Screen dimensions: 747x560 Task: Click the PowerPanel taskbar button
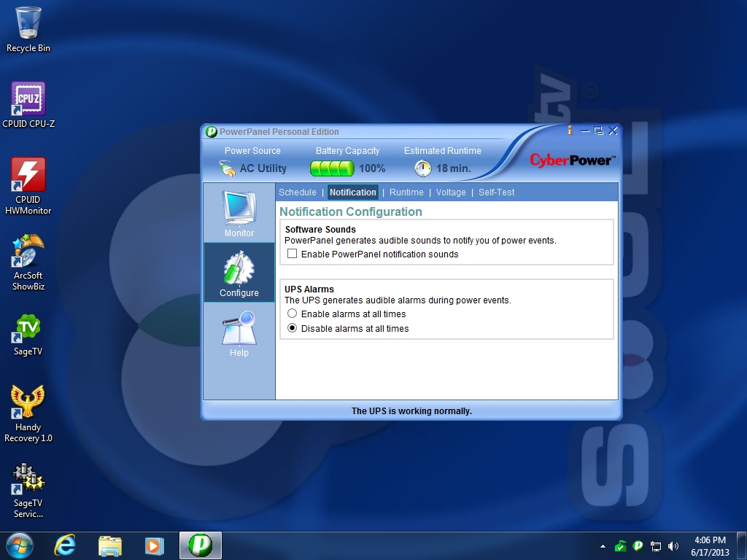pyautogui.click(x=201, y=545)
